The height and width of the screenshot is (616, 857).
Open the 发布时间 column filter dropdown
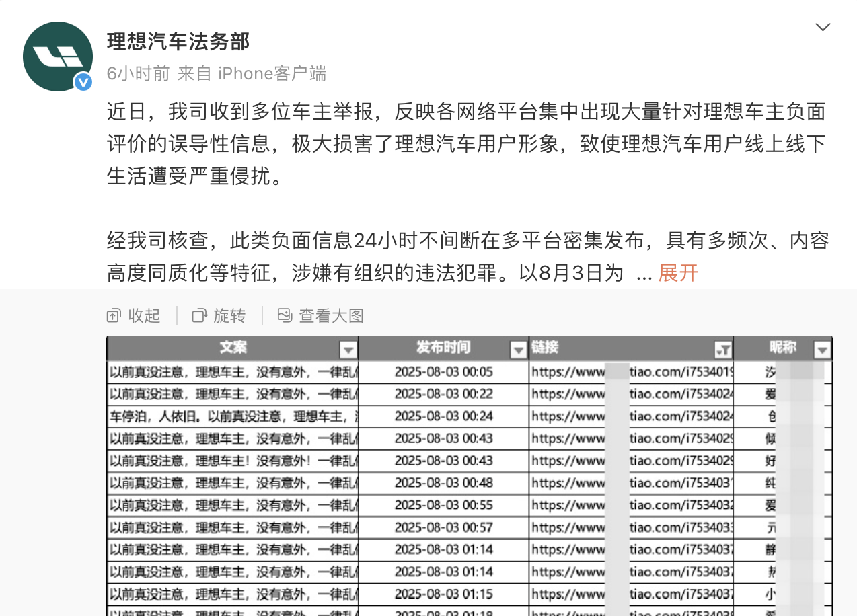tap(518, 350)
